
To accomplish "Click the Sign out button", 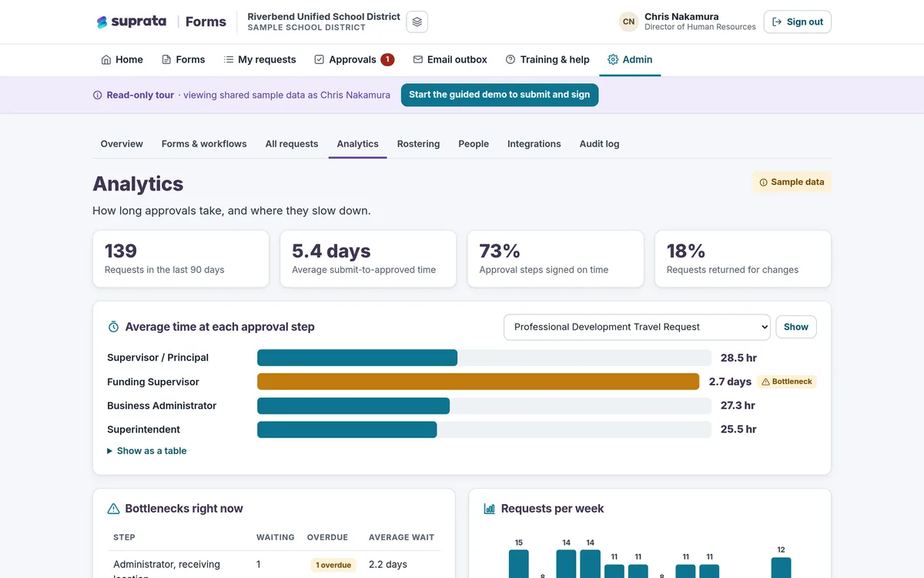I will click(797, 22).
